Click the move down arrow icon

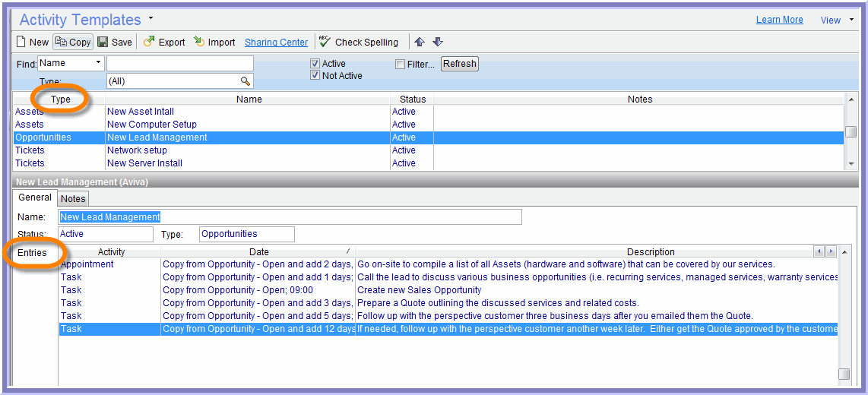tap(438, 43)
